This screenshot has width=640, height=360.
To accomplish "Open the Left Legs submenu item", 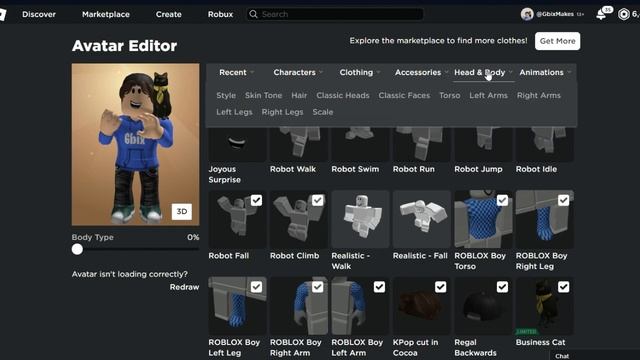I will [x=234, y=112].
